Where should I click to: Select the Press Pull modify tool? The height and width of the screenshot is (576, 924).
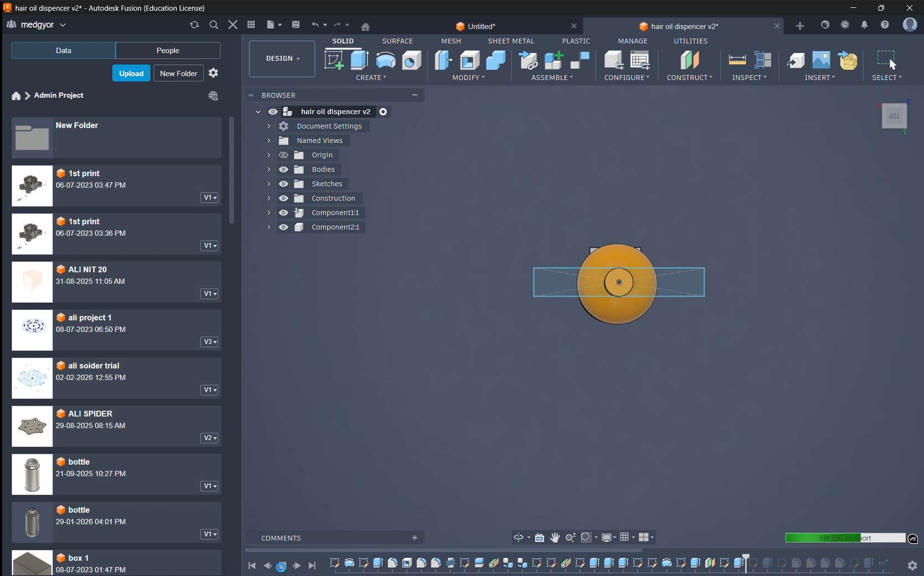coord(443,60)
